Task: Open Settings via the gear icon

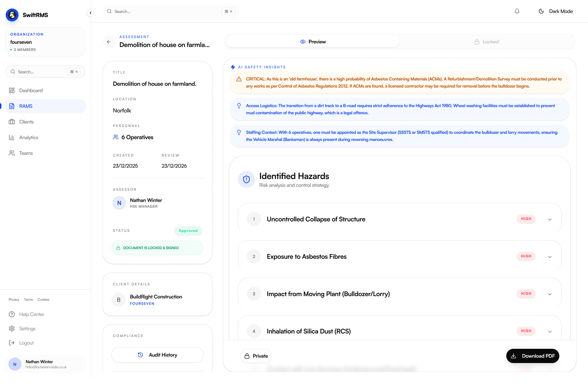Action: (12, 328)
